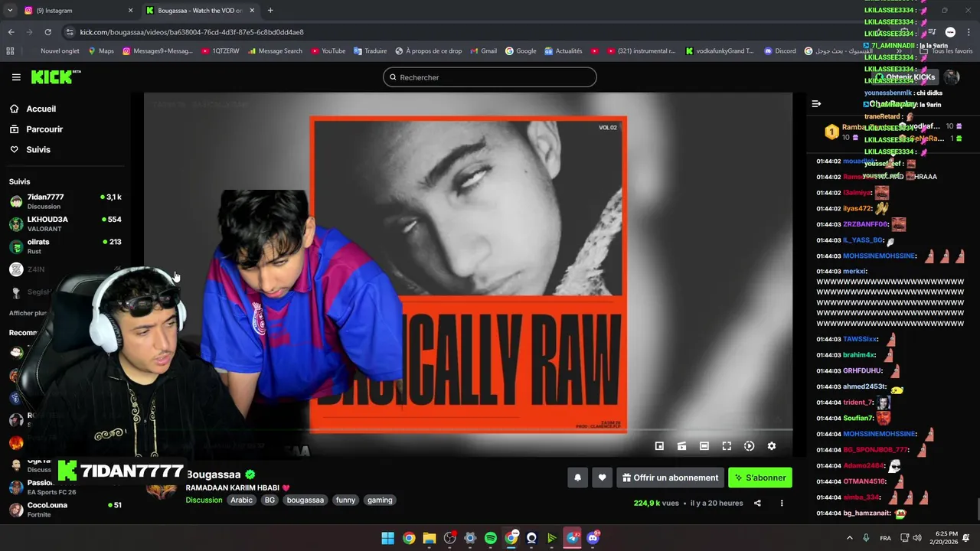Toggle the notification bell for Bougassaa

click(578, 478)
